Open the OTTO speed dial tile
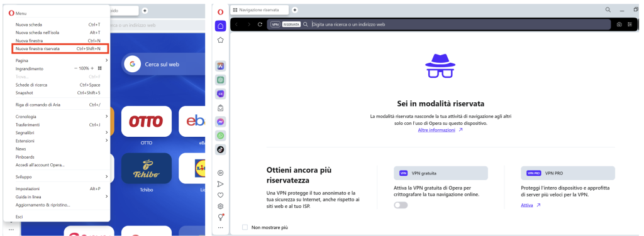Screen dimensions: 644x236 click(x=146, y=121)
